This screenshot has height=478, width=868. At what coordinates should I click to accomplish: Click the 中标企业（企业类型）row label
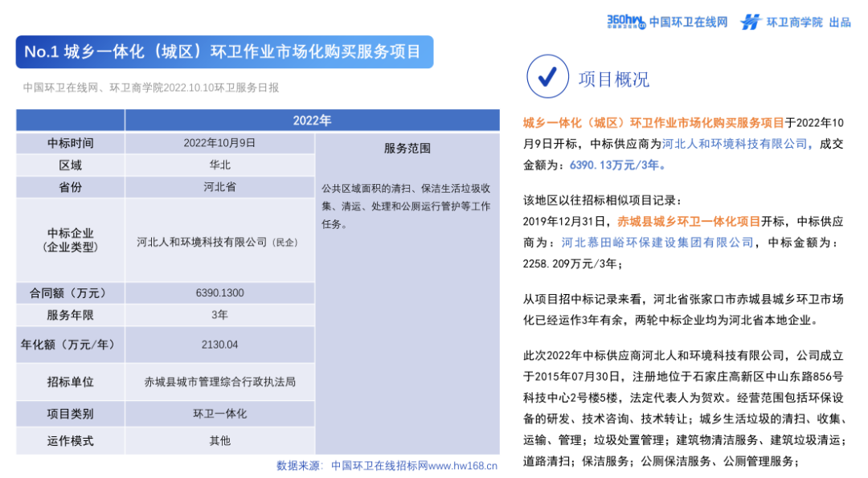(70, 240)
